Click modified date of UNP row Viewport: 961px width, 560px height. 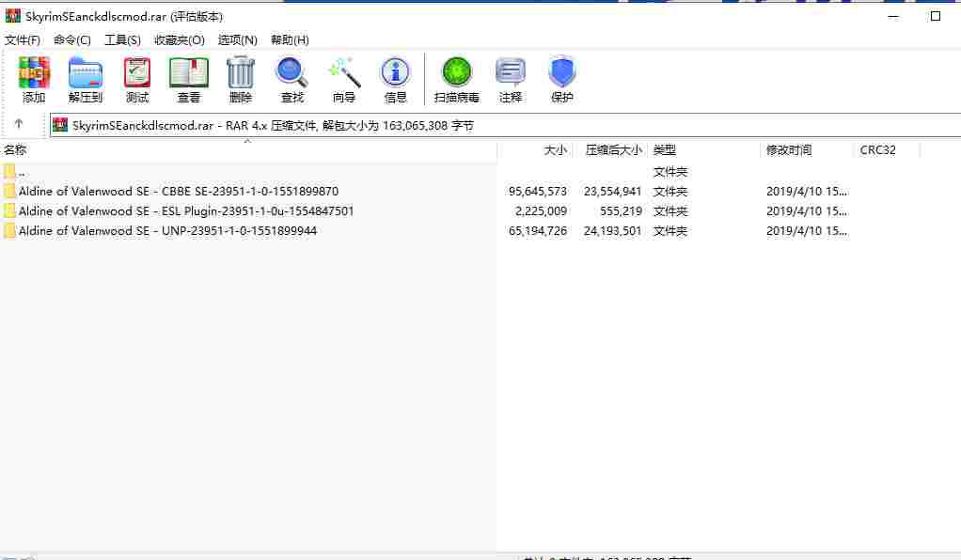pos(807,231)
